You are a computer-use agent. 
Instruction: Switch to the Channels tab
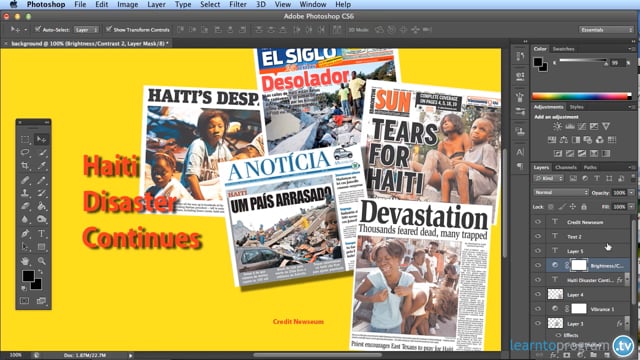[x=566, y=167]
